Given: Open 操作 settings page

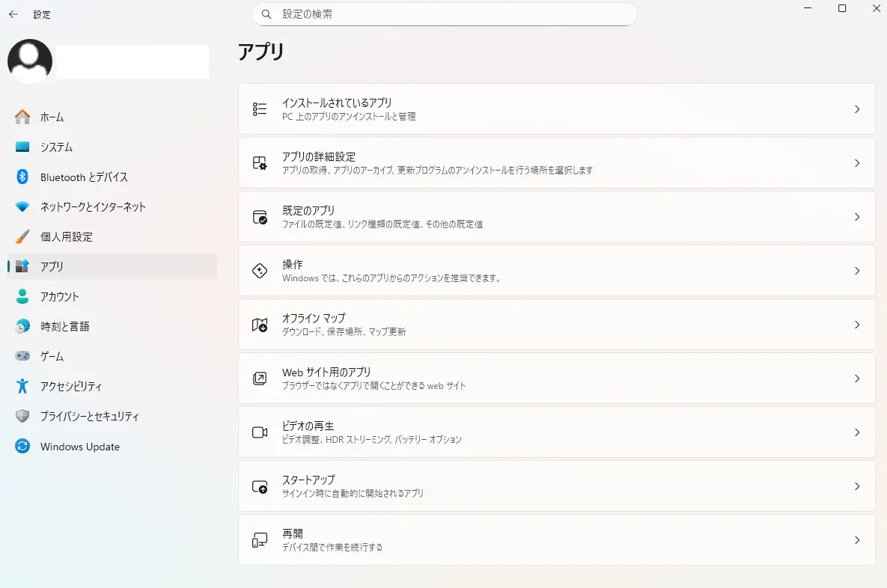Looking at the screenshot, I should click(x=557, y=271).
